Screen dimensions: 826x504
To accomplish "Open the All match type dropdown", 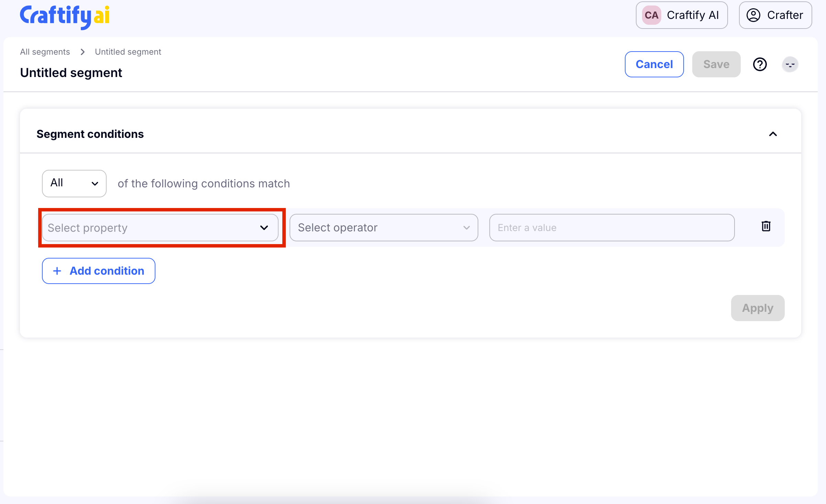I will pos(74,183).
